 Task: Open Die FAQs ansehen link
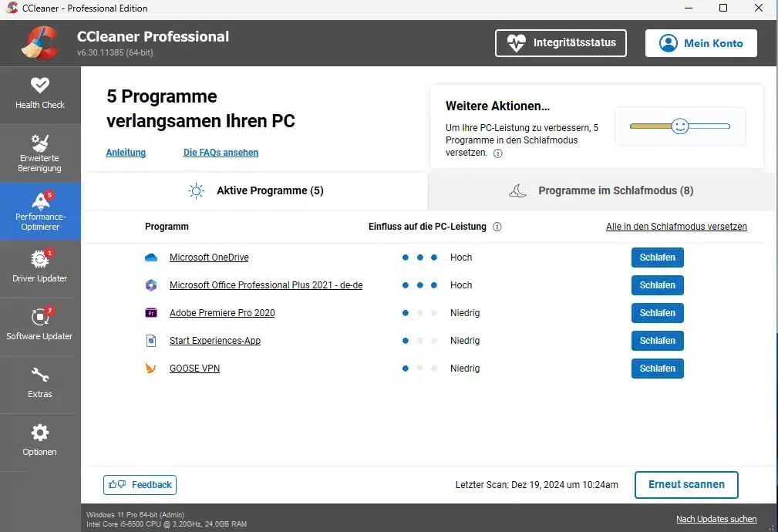(221, 153)
